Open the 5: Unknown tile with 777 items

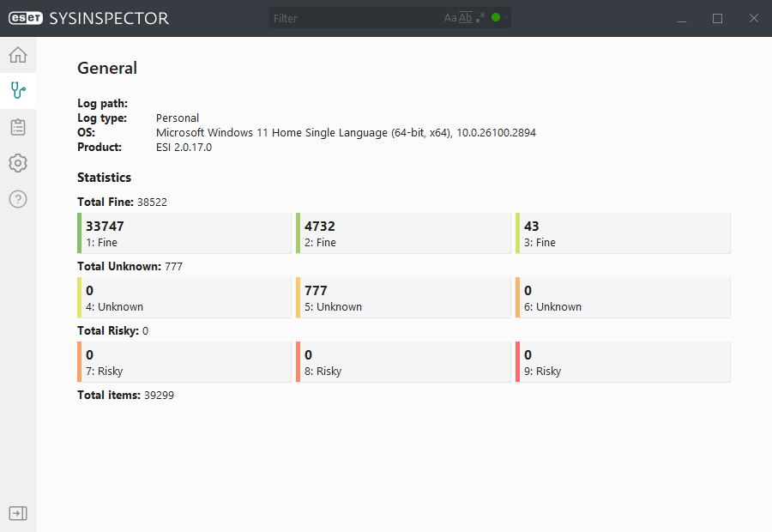pos(403,298)
